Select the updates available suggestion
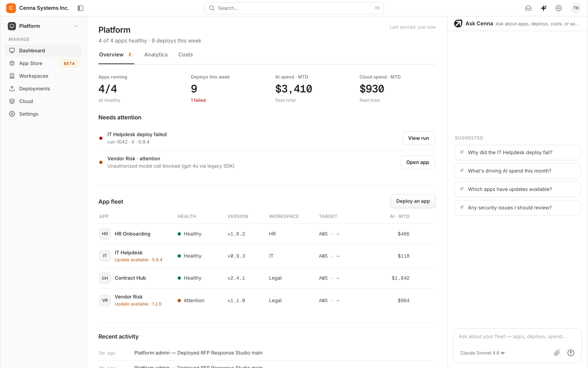The image size is (588, 368). coord(517,189)
